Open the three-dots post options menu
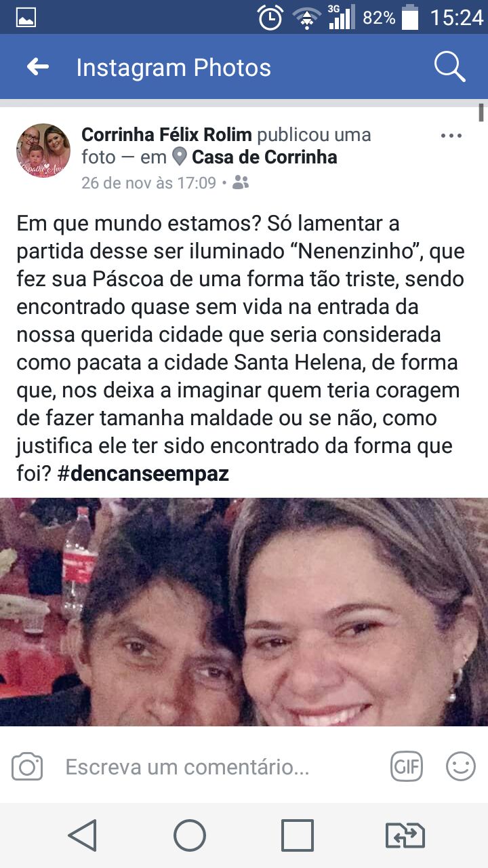This screenshot has width=488, height=868. point(451,136)
